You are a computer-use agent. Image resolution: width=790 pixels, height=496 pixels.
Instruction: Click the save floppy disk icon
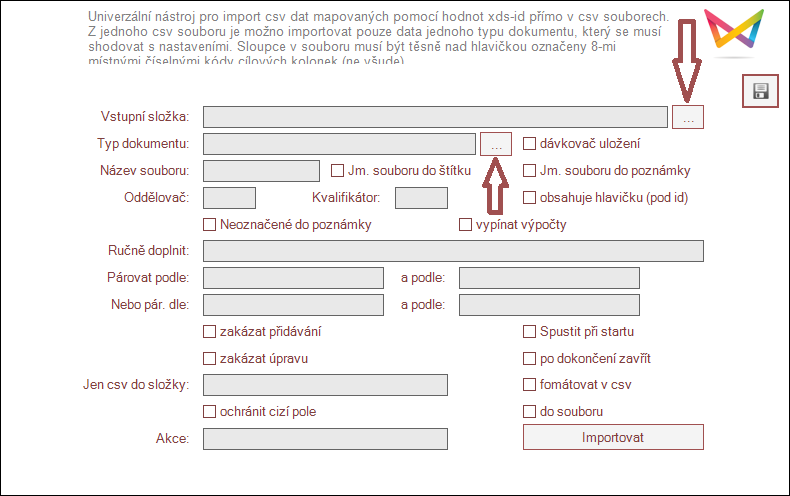761,92
